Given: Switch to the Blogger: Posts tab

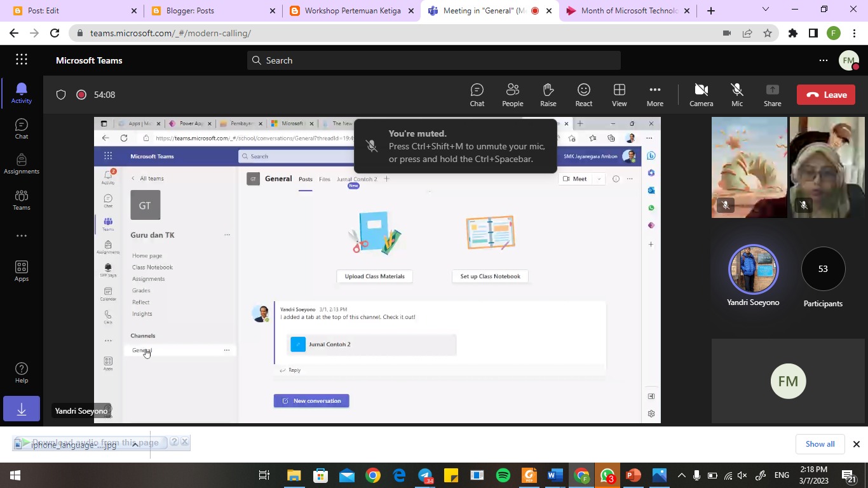Looking at the screenshot, I should pos(214,11).
